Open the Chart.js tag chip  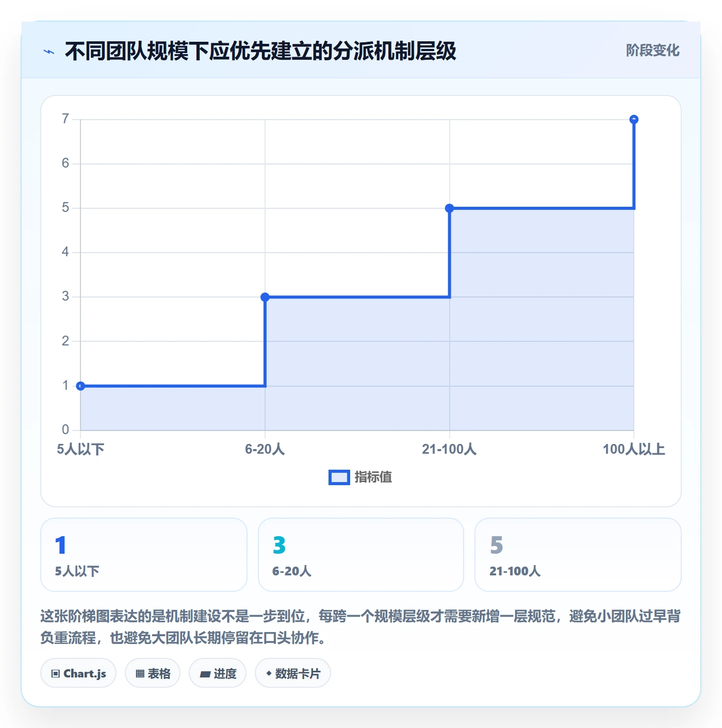78,673
